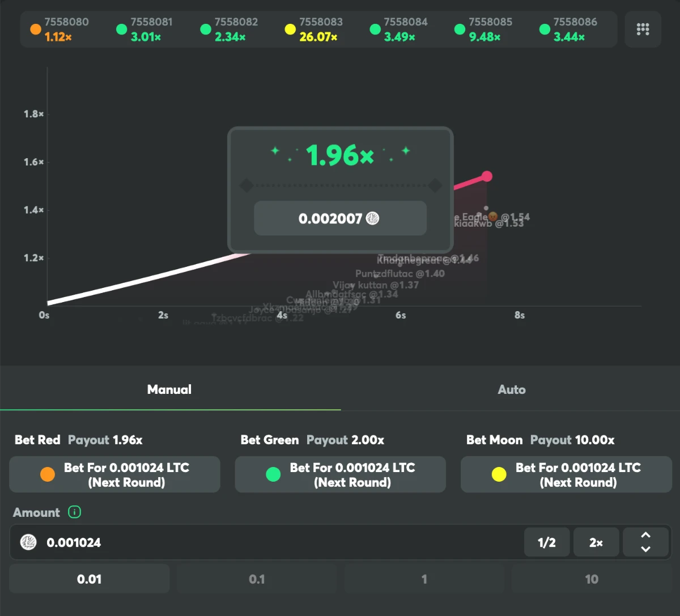The image size is (680, 616).
Task: Open round 7558085 result 9.48x
Action: point(484,37)
